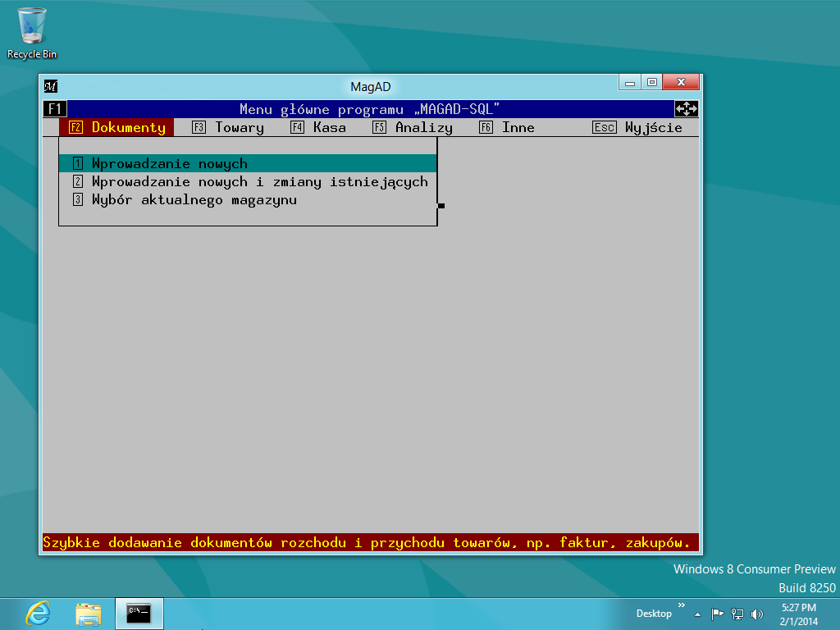Click the MagAD window title bar icon

click(50, 85)
